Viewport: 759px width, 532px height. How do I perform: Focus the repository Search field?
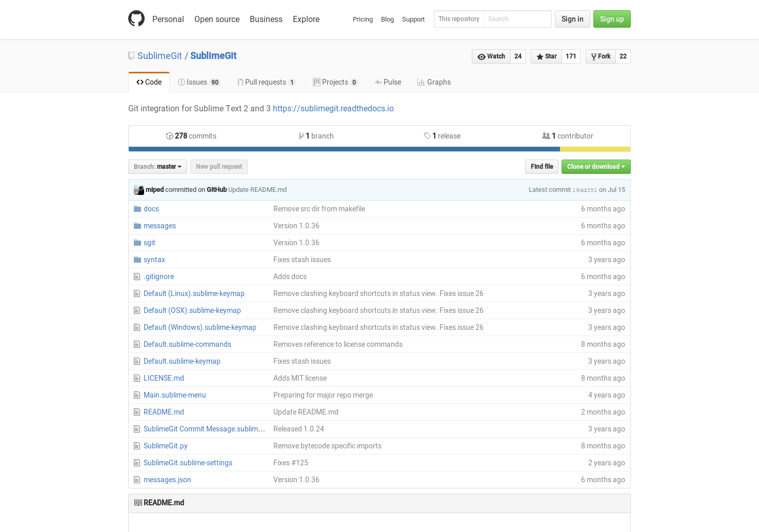[x=517, y=19]
